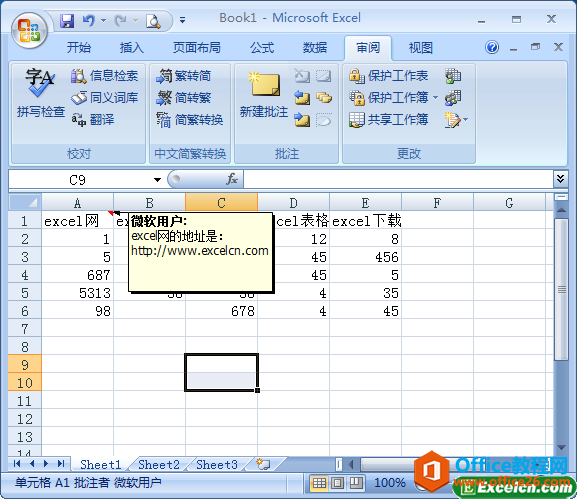Click the vertical scrollbar thumb
This screenshot has width=577, height=499.
pos(561,290)
